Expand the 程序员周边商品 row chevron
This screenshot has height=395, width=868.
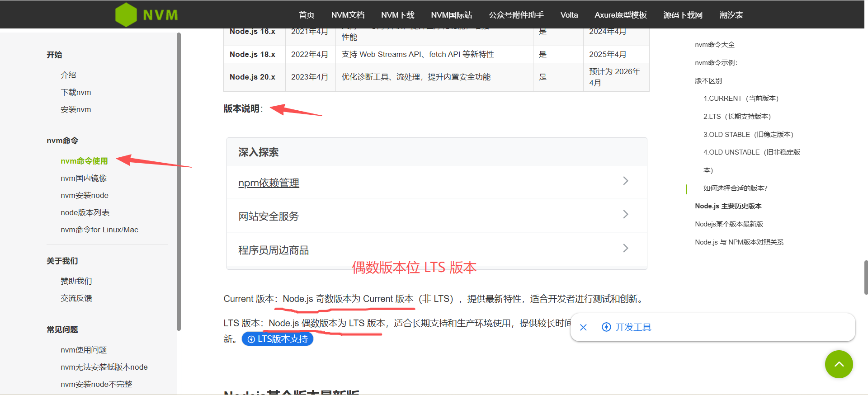point(626,248)
